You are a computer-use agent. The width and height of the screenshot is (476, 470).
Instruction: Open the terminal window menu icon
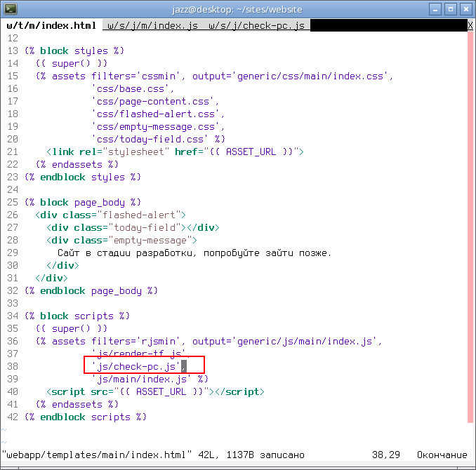pos(11,9)
